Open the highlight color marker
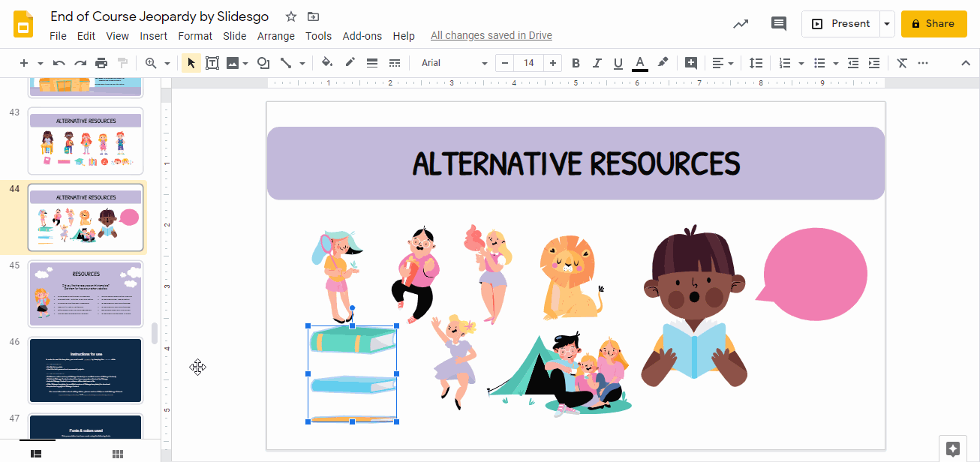Viewport: 980px width, 462px height. pos(663,63)
